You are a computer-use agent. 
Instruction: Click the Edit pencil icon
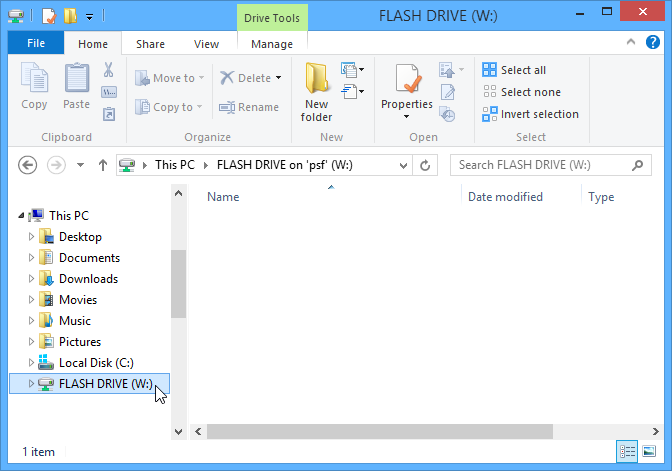tap(448, 92)
